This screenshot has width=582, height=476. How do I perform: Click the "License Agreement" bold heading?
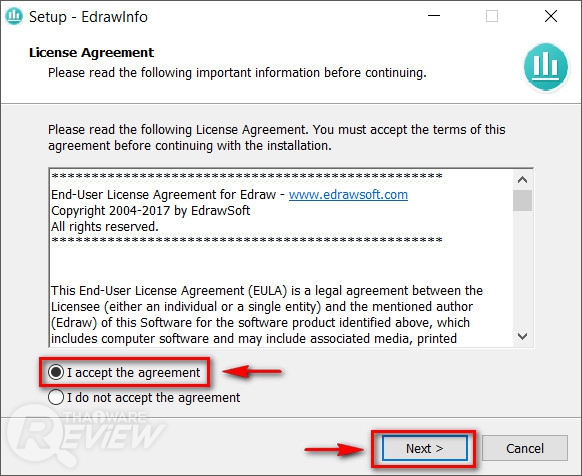click(x=91, y=52)
